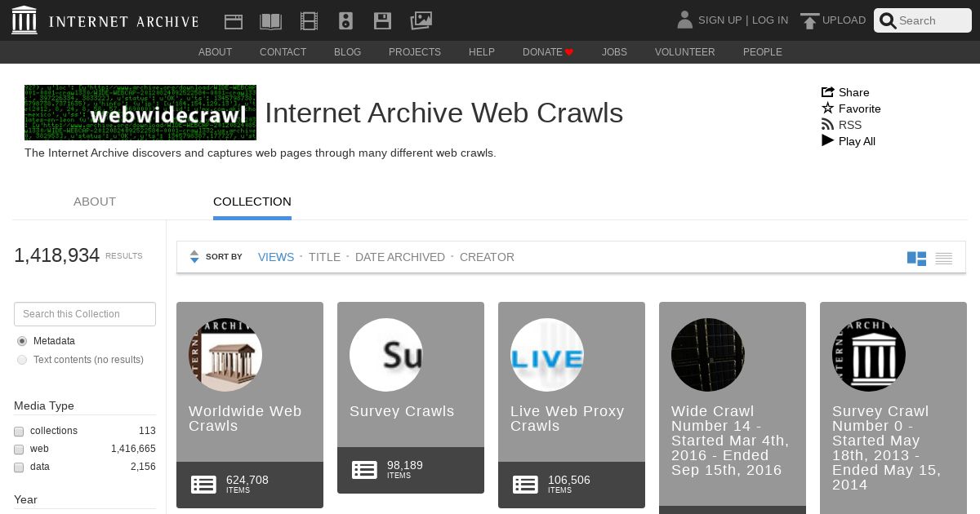
Task: Click the donate heart icon
Action: pos(569,52)
